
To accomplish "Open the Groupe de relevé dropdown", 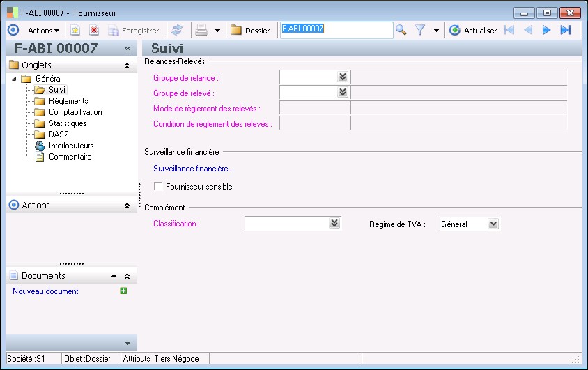I will (342, 93).
